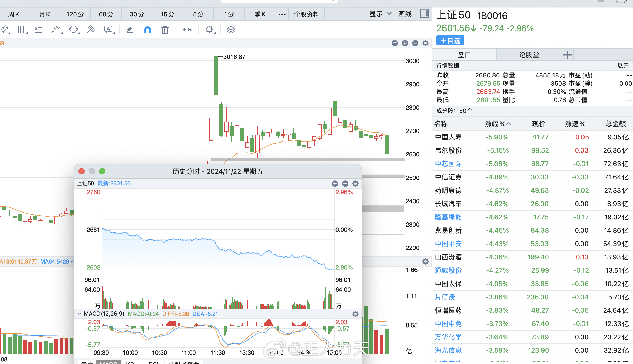Open gear settings beside 最新:2601.56
The image size is (633, 364).
click(x=355, y=184)
